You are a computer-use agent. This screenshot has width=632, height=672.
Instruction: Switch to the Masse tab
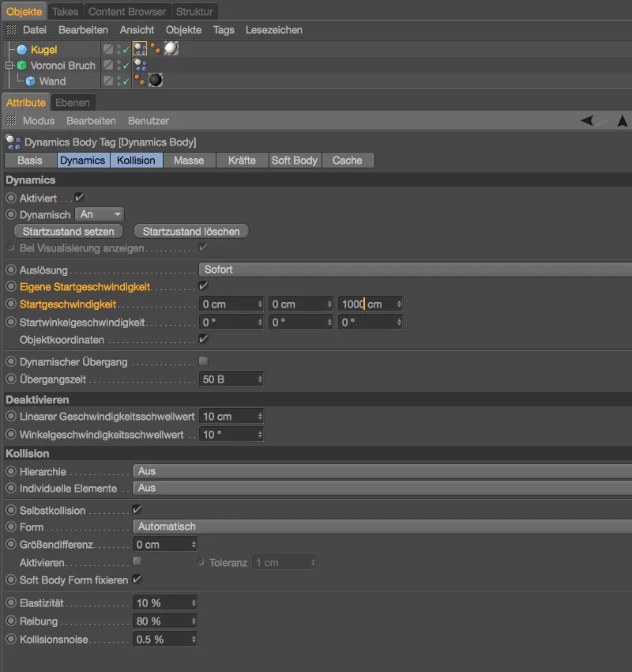(189, 160)
